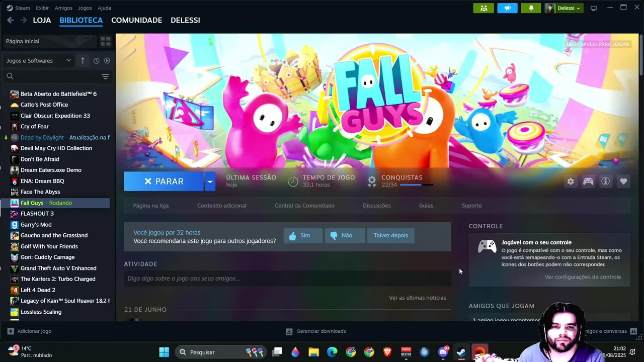Open Ver configurações de controle link
This screenshot has height=362, width=644.
pos(583,277)
